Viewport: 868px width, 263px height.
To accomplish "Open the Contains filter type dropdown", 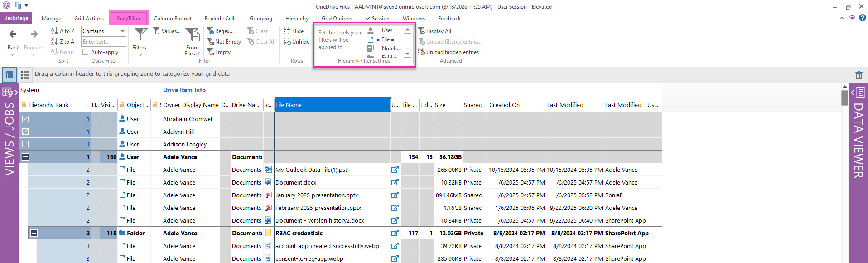I will point(122,31).
